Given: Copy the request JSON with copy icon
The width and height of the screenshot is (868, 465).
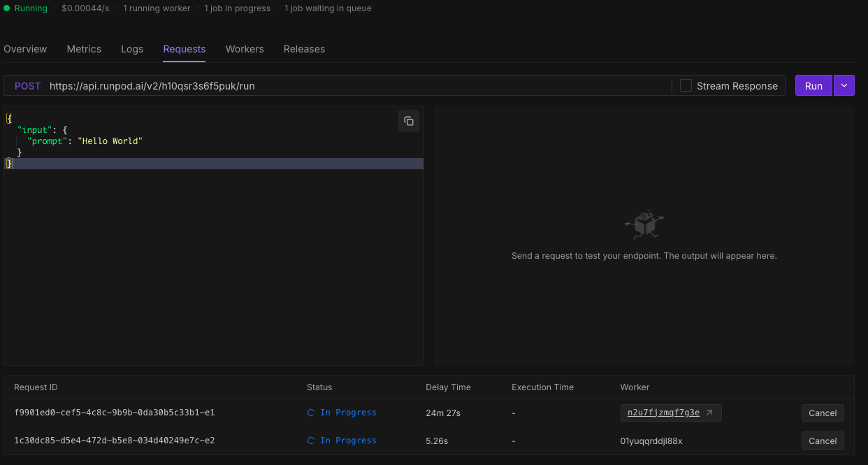Looking at the screenshot, I should (409, 121).
